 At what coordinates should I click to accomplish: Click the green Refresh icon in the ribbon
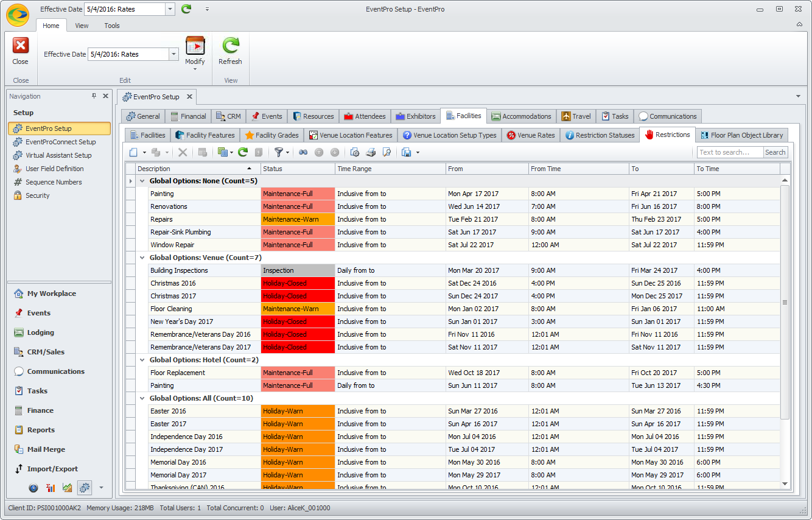(x=231, y=46)
